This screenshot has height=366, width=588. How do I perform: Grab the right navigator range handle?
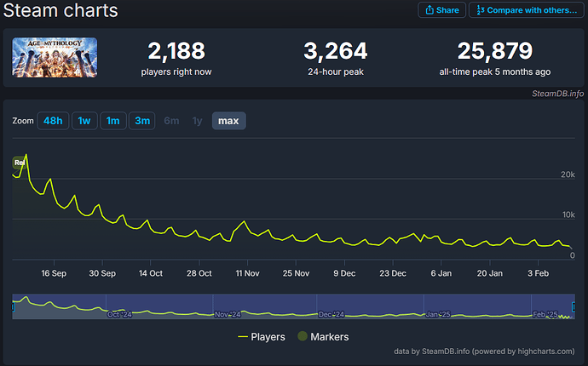[x=574, y=307]
